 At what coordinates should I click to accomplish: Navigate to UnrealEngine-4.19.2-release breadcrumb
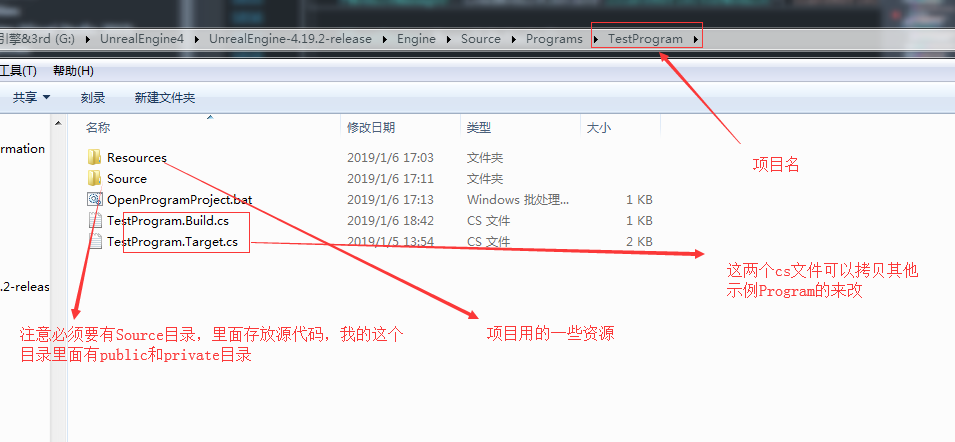click(x=290, y=39)
